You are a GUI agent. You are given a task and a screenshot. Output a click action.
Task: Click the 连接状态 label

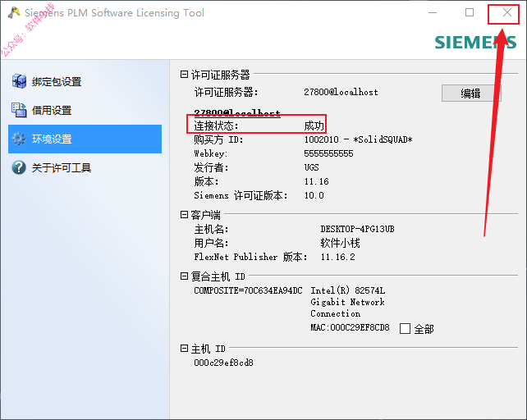coord(216,126)
